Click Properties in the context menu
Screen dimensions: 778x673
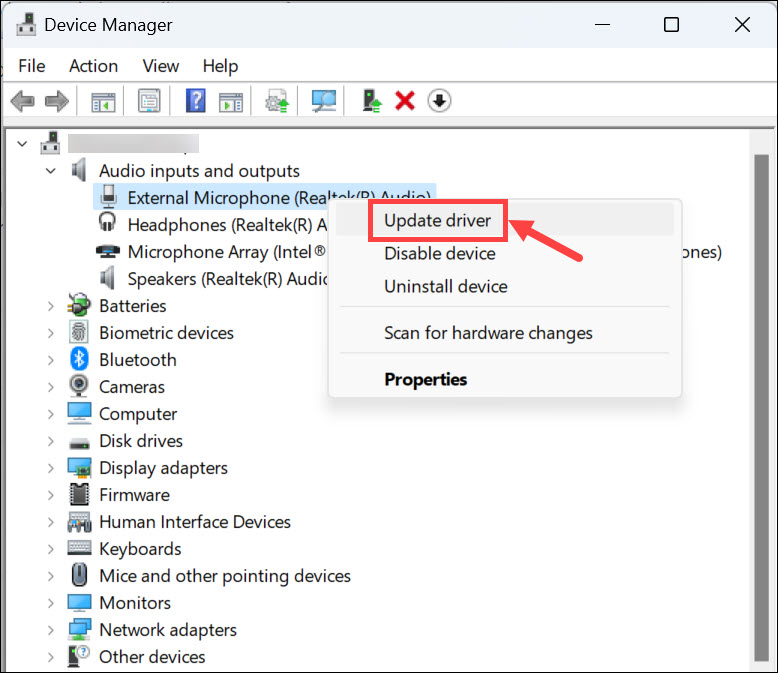point(425,380)
